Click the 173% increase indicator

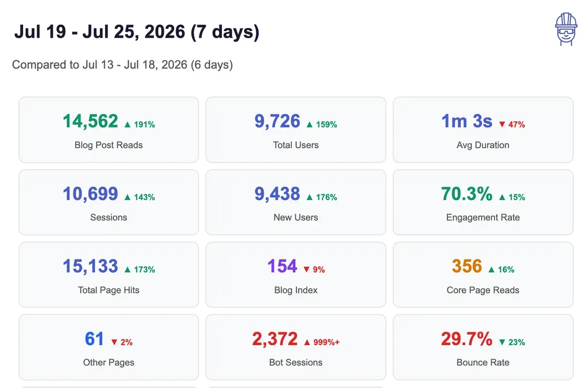(x=140, y=270)
